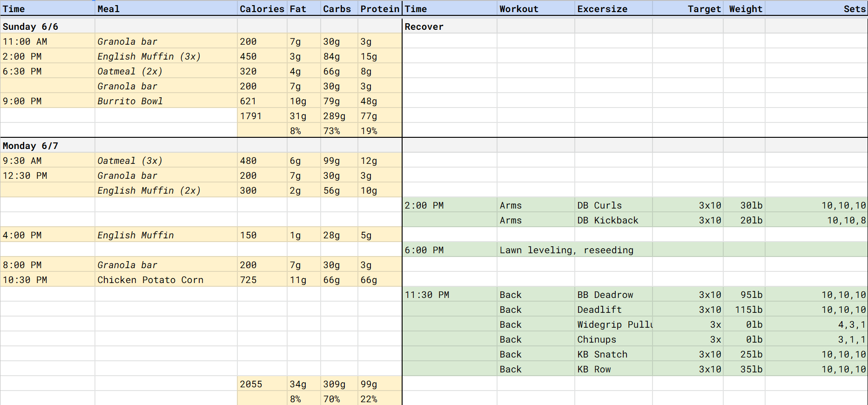
Task: Select Lawn leveling, reseeding cell
Action: click(x=566, y=250)
